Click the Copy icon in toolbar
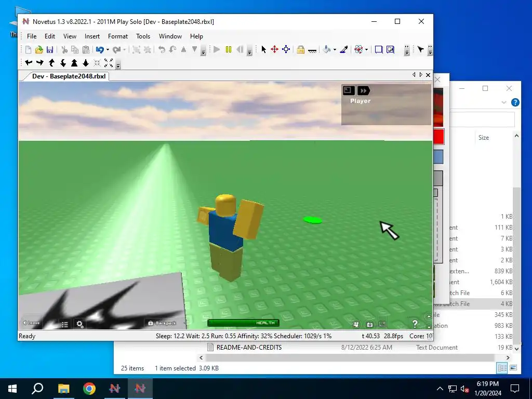Image resolution: width=532 pixels, height=399 pixels. (x=75, y=50)
